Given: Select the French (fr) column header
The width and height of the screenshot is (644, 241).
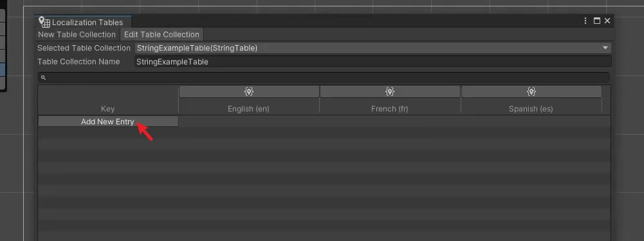Looking at the screenshot, I should point(390,108).
